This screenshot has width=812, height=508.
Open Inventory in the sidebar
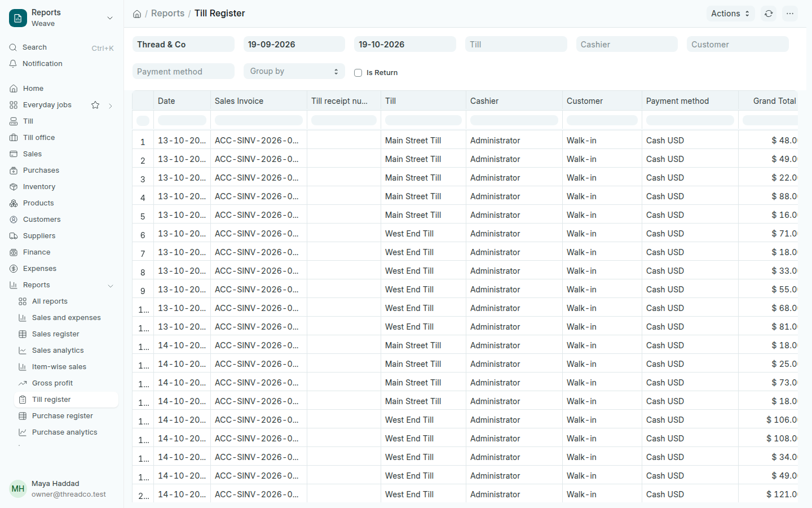(x=61, y=187)
